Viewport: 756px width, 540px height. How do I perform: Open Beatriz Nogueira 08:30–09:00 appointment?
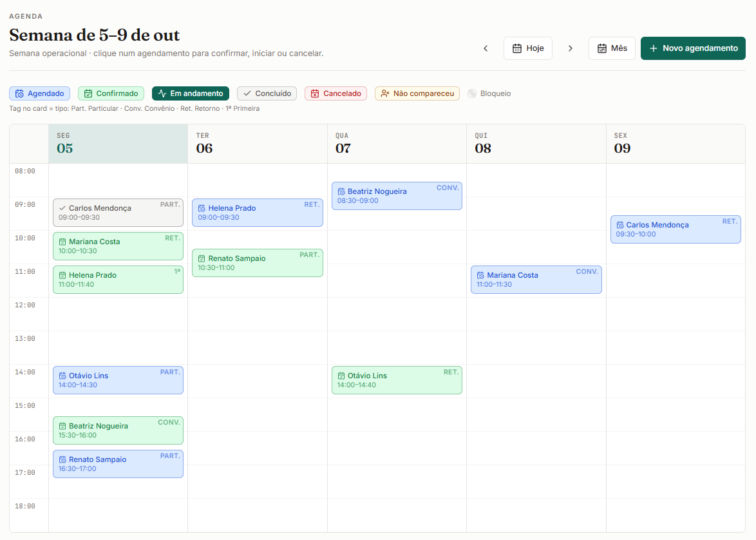[x=397, y=196]
